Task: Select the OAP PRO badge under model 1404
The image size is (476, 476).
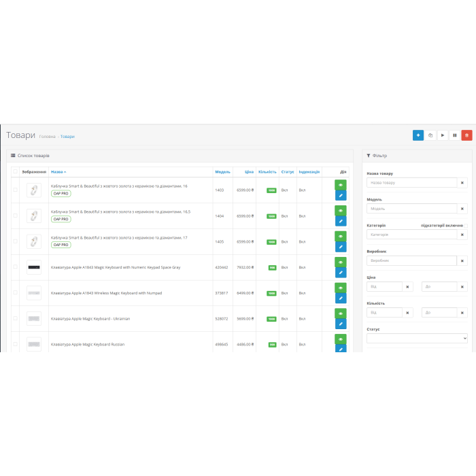Action: (61, 219)
